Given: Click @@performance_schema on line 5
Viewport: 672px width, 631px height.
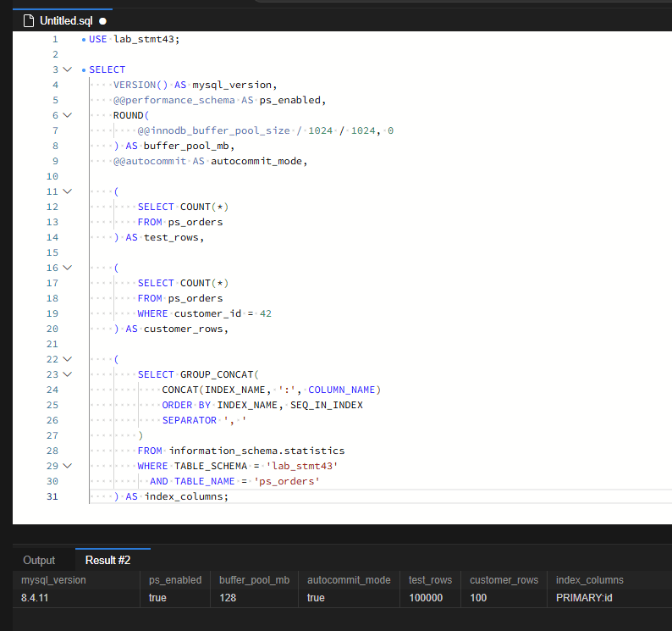Looking at the screenshot, I should coord(174,101).
